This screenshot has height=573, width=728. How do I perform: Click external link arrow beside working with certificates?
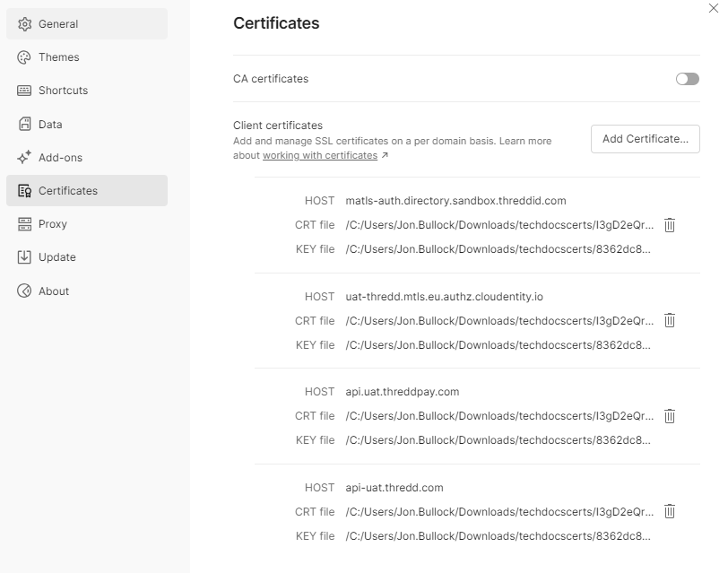coord(385,155)
